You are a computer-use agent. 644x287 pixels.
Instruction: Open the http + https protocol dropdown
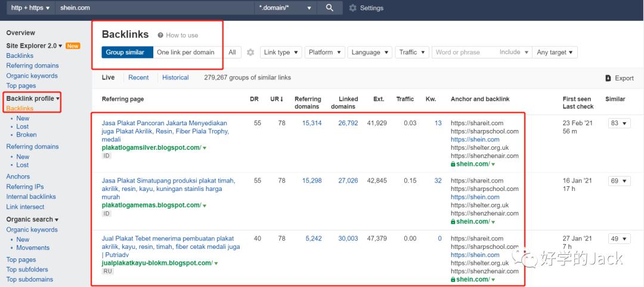click(x=30, y=8)
